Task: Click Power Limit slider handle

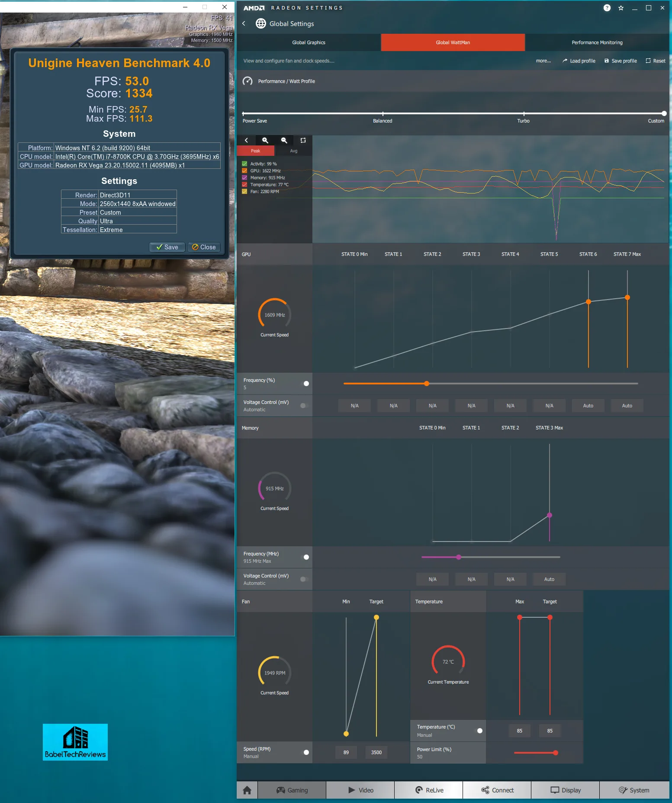Action: point(556,753)
